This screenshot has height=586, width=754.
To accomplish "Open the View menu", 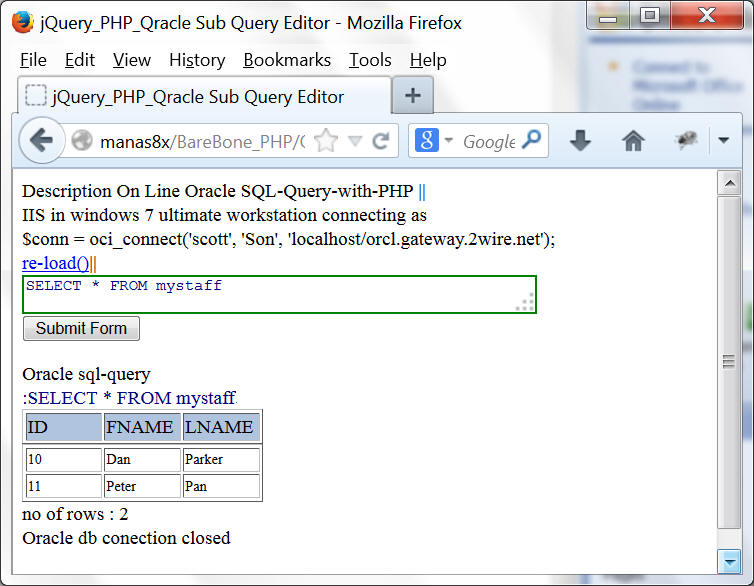I will [132, 60].
